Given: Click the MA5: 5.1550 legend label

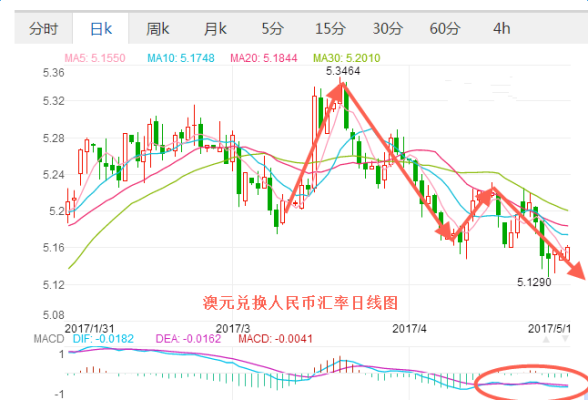Looking at the screenshot, I should 95,58.
